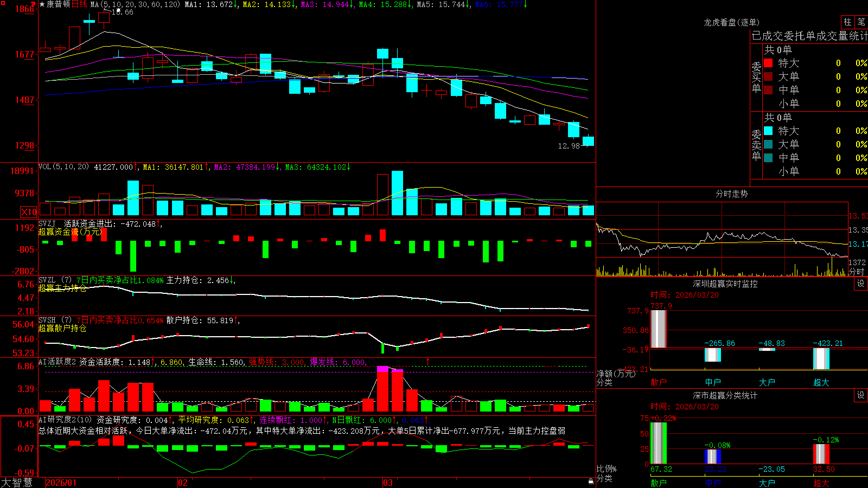Click the 康普顿 stock name
This screenshot has width=868, height=488.
pyautogui.click(x=59, y=4)
